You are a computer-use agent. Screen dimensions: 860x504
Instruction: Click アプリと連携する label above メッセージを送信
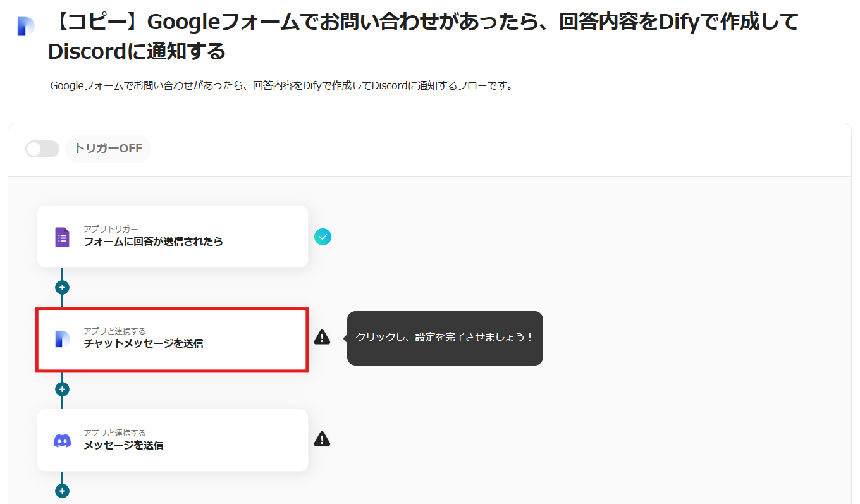pos(115,433)
